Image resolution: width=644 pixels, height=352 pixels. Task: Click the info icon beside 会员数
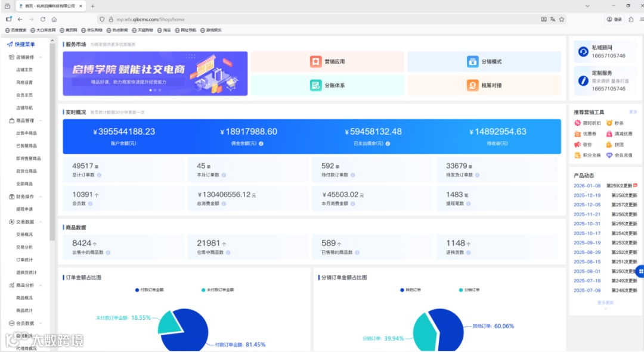pos(90,204)
